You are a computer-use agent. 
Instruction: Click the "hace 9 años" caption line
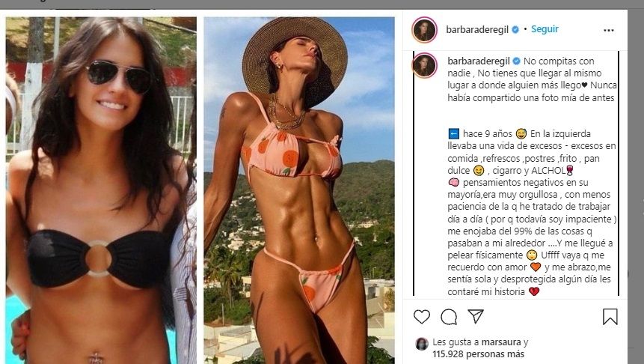click(x=487, y=133)
